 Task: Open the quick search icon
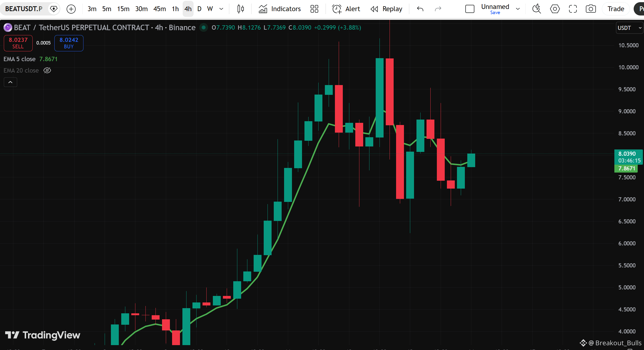coord(537,9)
